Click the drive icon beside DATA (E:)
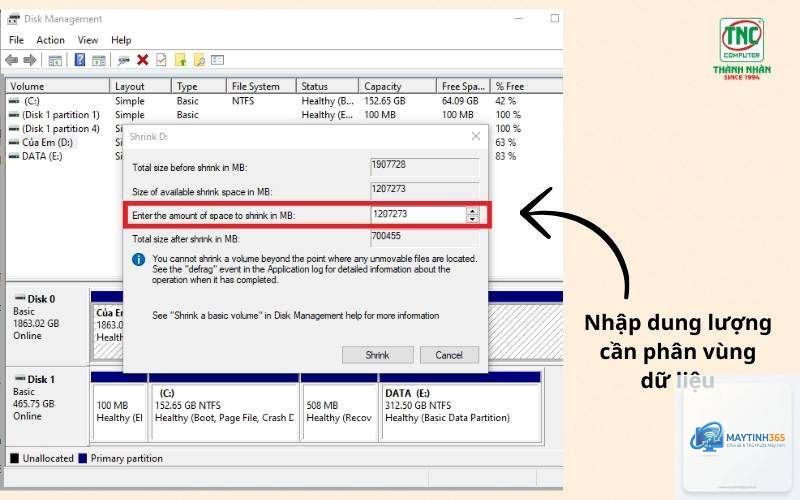The image size is (800, 500). 14,156
